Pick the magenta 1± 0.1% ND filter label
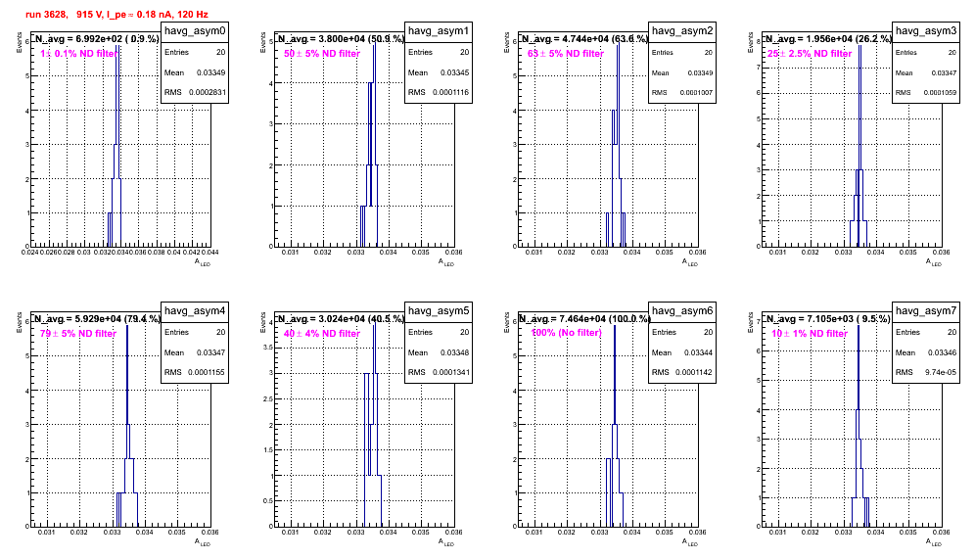 point(78,54)
